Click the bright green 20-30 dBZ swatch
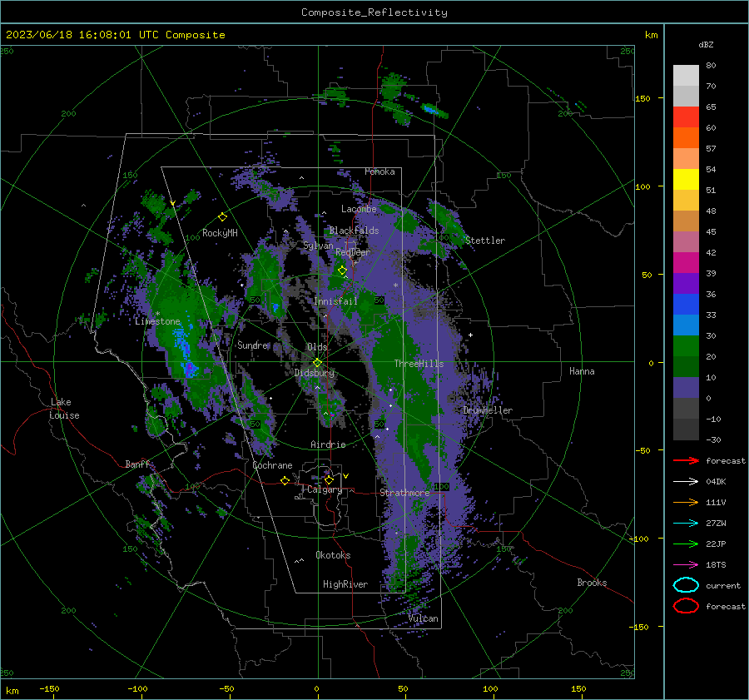749x700 pixels. click(x=686, y=346)
